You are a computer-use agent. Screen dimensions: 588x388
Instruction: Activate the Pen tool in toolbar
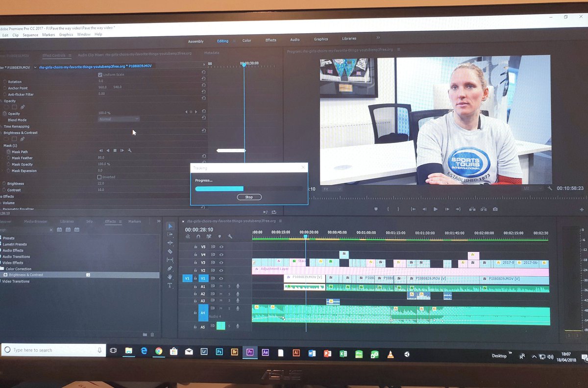[170, 268]
